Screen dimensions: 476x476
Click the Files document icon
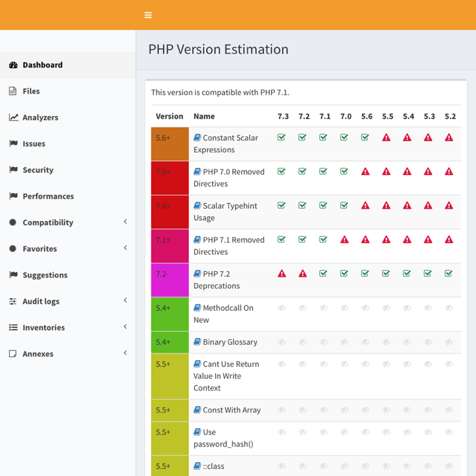point(13,91)
